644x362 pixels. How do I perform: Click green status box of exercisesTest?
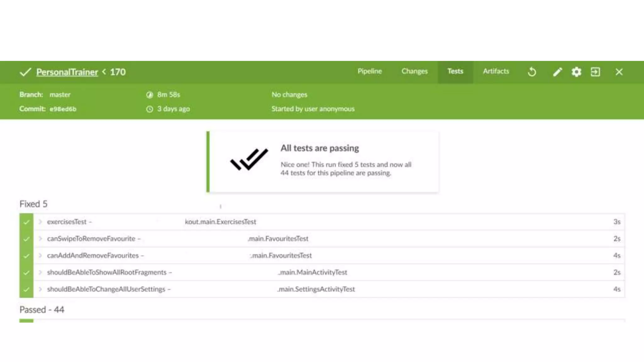pos(26,222)
